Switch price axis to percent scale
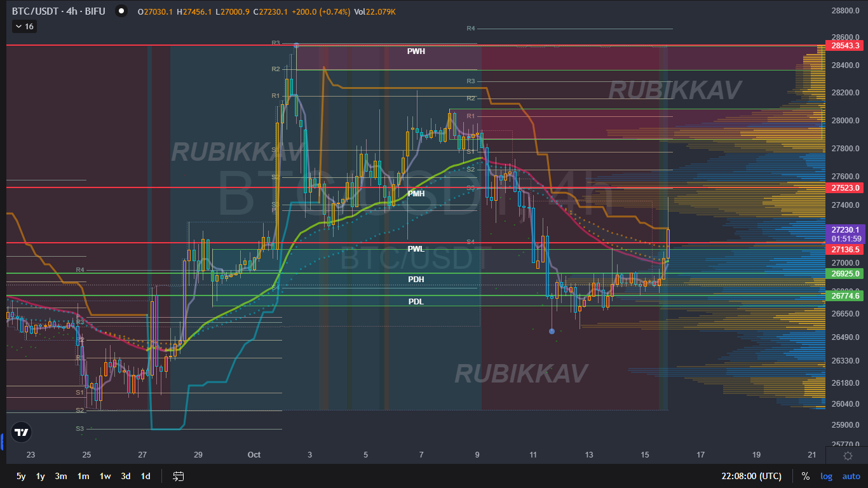Screen dimensions: 868x488 (805, 475)
